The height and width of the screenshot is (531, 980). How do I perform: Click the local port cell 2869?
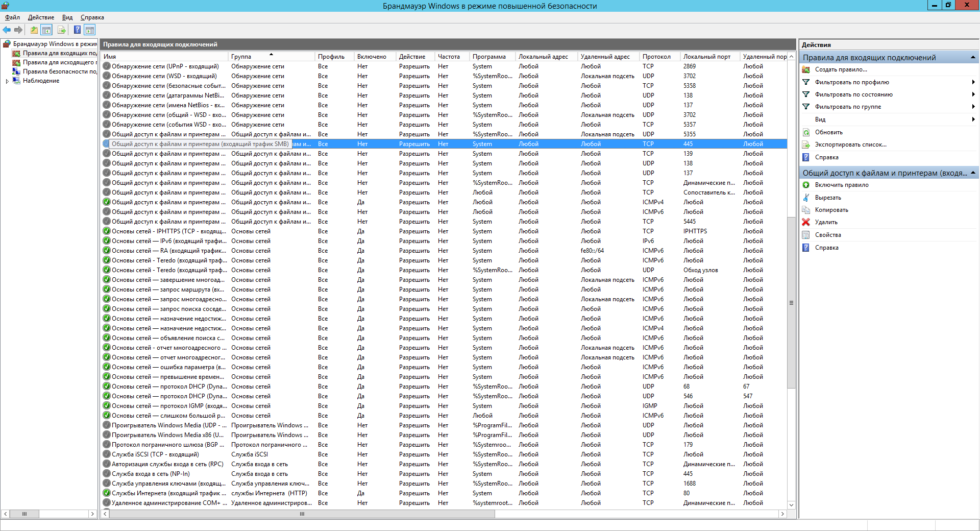[x=690, y=66]
